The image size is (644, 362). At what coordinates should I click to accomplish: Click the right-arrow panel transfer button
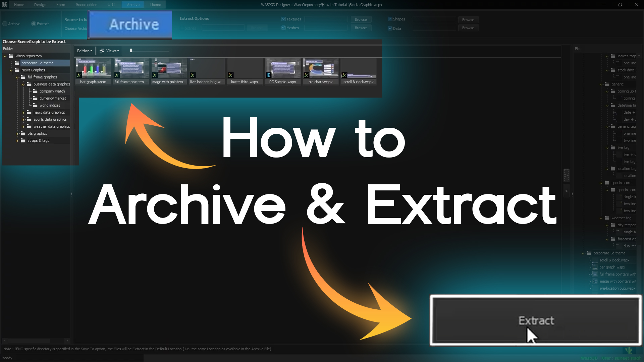click(566, 175)
